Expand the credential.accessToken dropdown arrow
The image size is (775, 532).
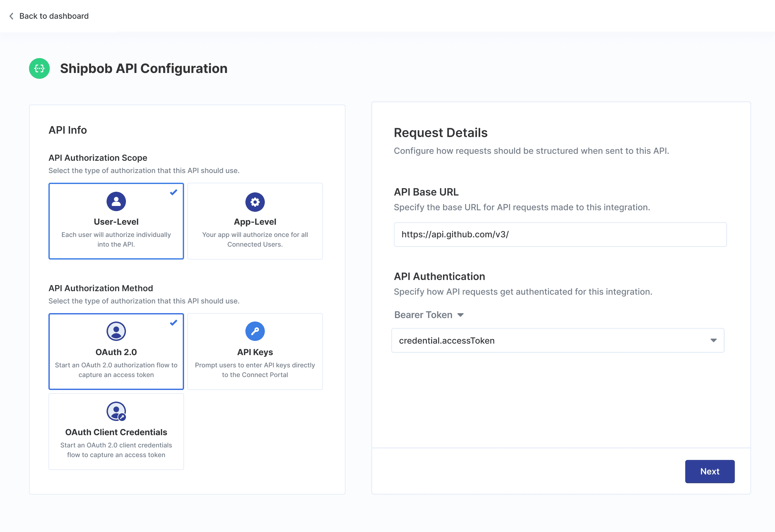click(713, 340)
